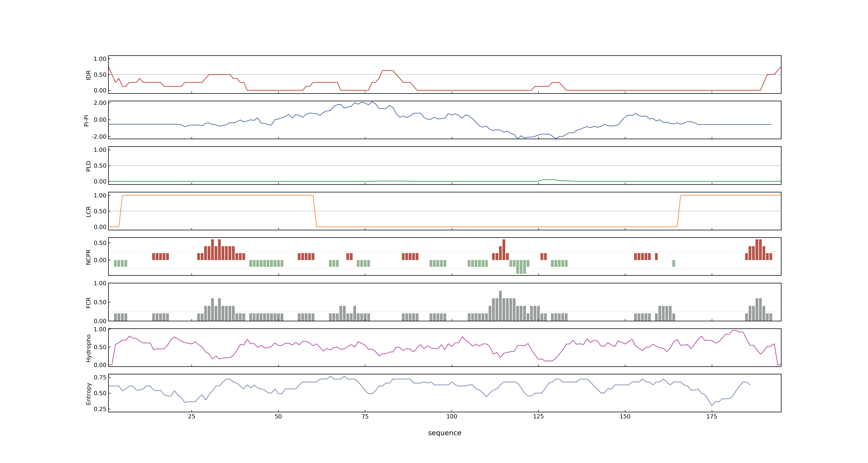Click the 0.75 tick on Entropy axis
Viewport: 868px width, 463px height.
pyautogui.click(x=100, y=377)
